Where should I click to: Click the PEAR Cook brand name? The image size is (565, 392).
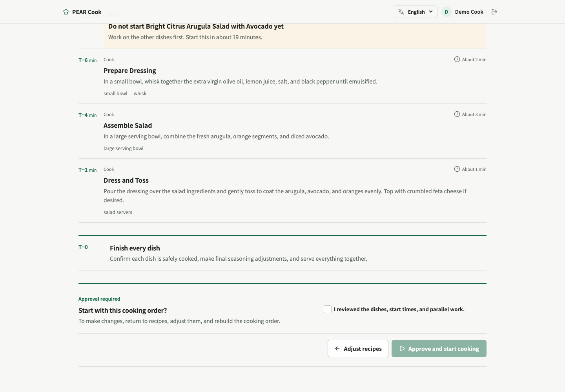pyautogui.click(x=87, y=12)
